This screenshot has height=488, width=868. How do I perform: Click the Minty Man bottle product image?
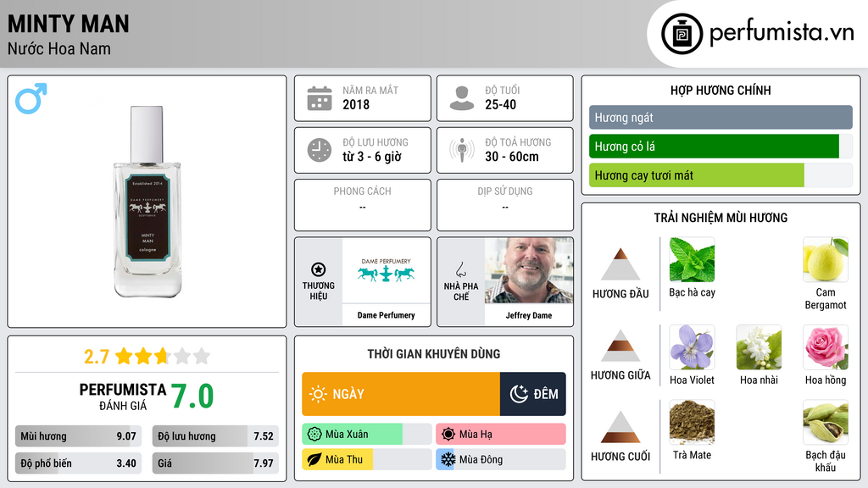(x=147, y=202)
